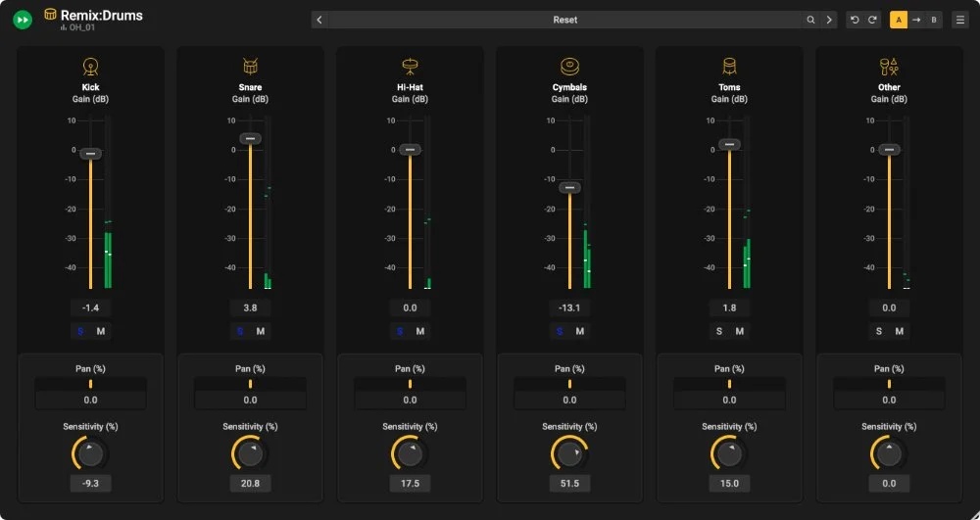Open preset search magnifier
The height and width of the screenshot is (520, 980).
[810, 20]
